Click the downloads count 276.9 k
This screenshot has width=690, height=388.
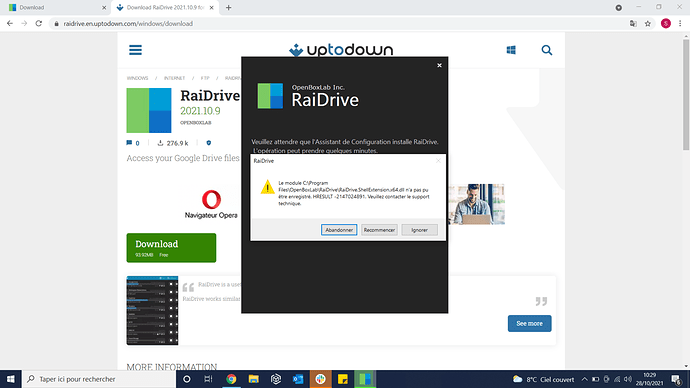173,143
